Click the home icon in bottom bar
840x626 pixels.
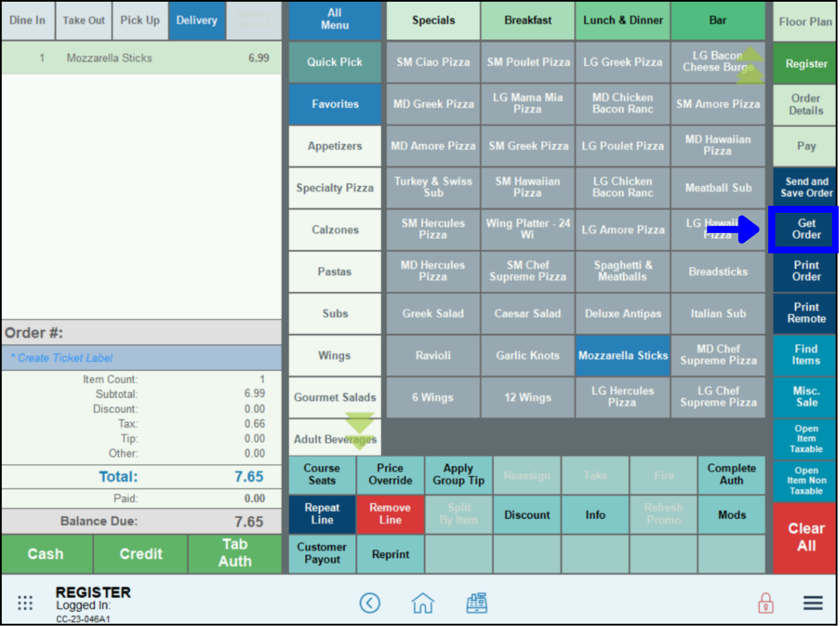(x=423, y=603)
